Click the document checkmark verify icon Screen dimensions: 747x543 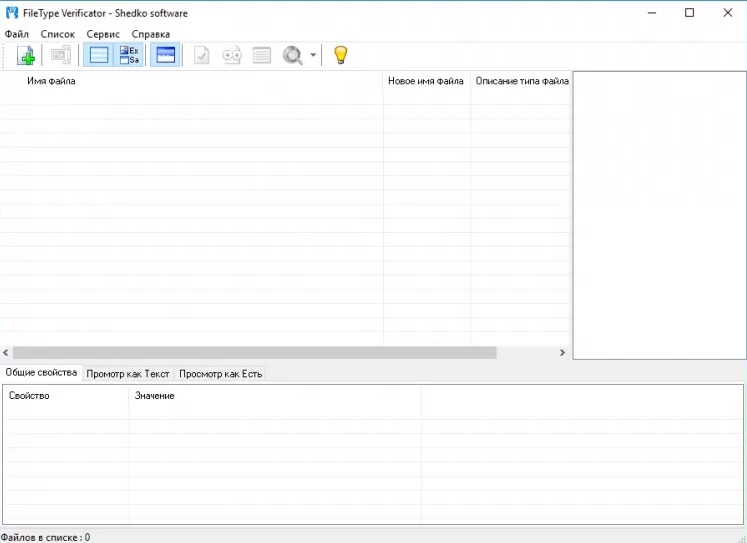click(202, 56)
